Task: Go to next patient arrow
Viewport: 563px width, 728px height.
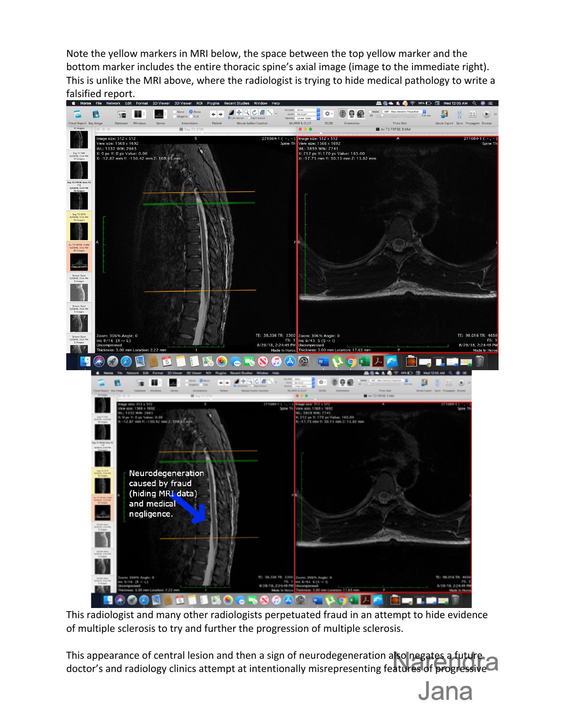Action: [x=221, y=114]
